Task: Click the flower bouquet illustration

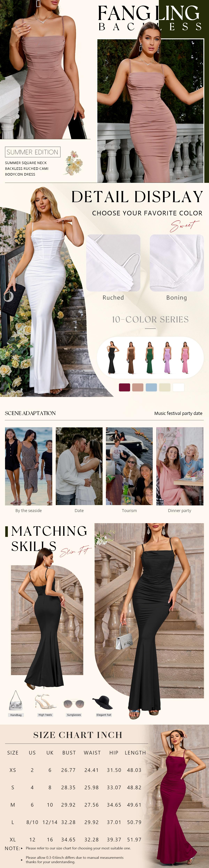Action: tap(74, 163)
